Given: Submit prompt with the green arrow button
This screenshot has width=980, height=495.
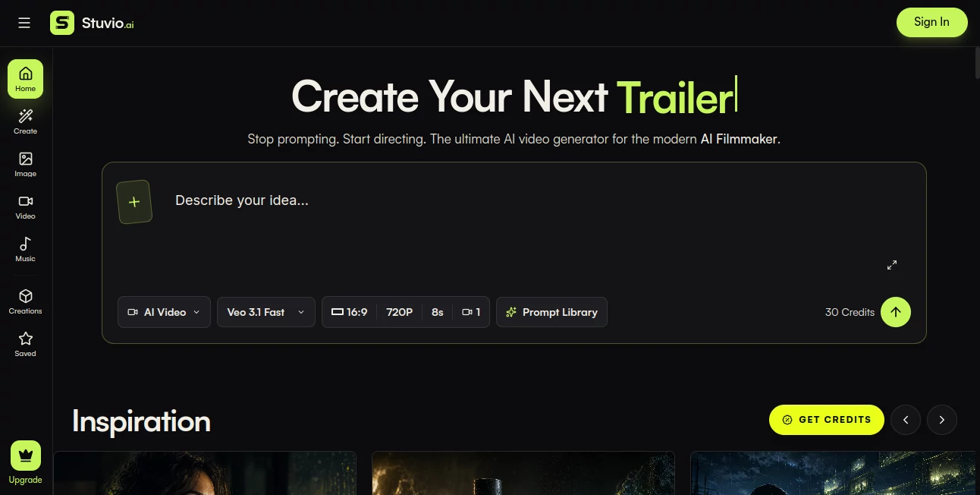Looking at the screenshot, I should point(896,312).
